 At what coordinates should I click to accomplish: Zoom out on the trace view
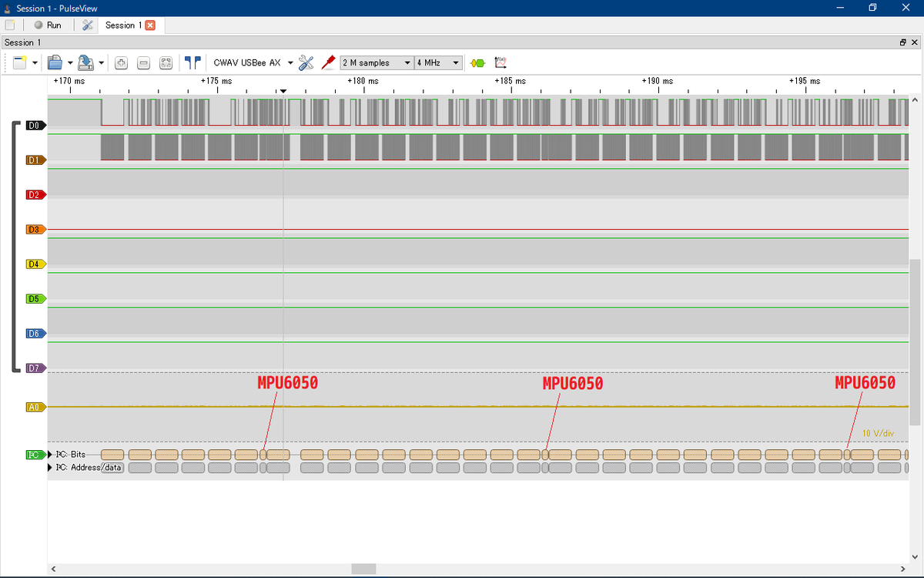[x=143, y=63]
